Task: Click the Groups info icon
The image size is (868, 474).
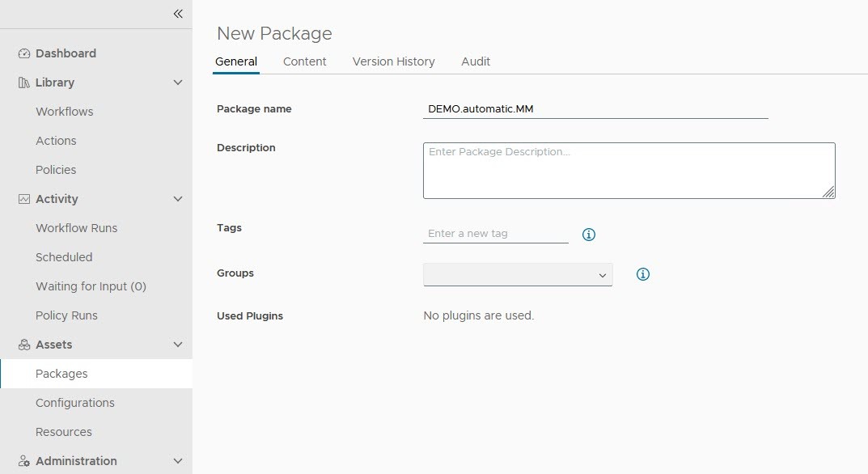Action: click(x=642, y=274)
